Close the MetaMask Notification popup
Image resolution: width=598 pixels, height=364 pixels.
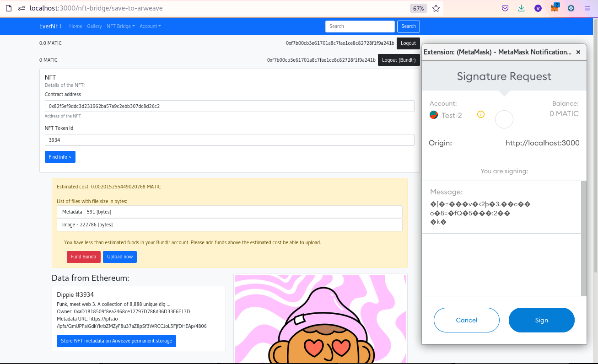tap(578, 52)
